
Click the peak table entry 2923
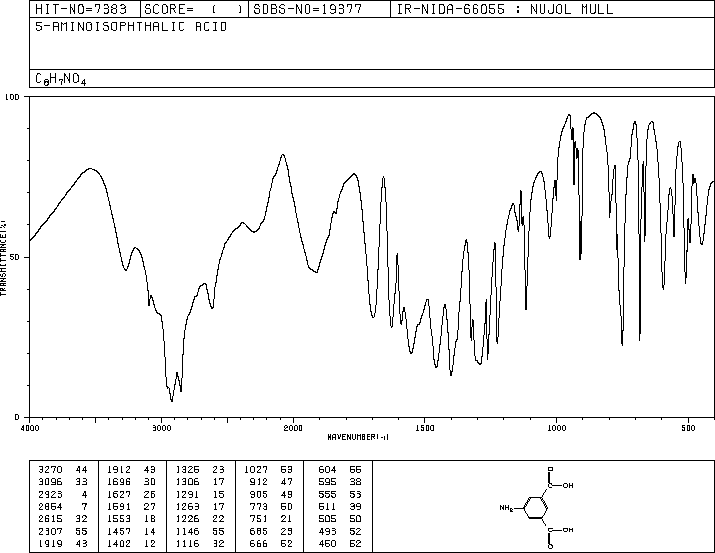(x=50, y=494)
